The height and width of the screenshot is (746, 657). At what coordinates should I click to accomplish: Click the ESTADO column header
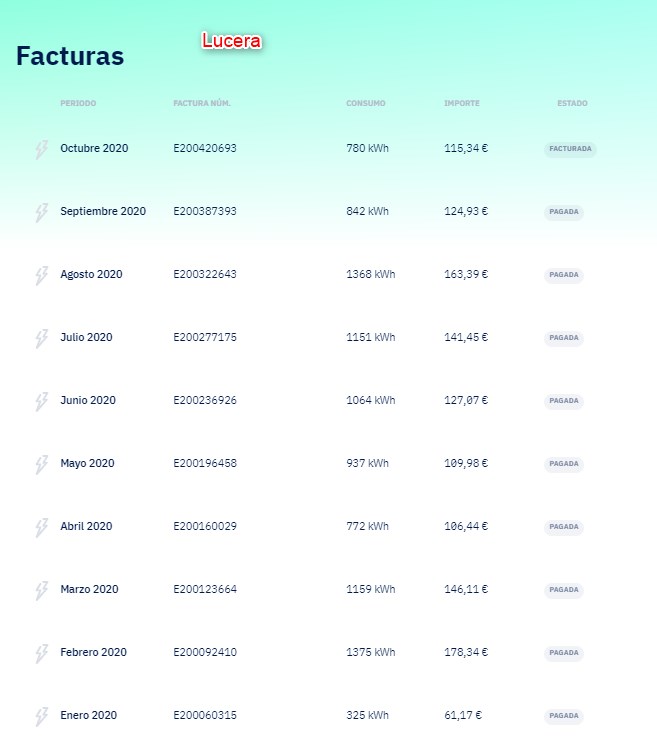pyautogui.click(x=572, y=103)
